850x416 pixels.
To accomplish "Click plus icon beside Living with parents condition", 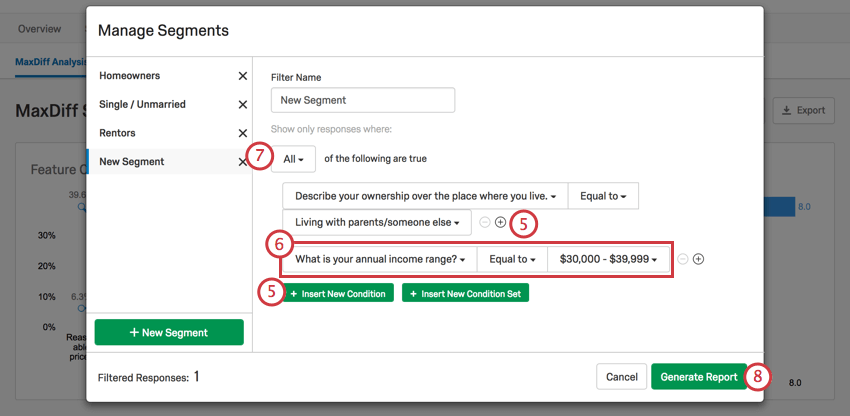I will click(500, 222).
